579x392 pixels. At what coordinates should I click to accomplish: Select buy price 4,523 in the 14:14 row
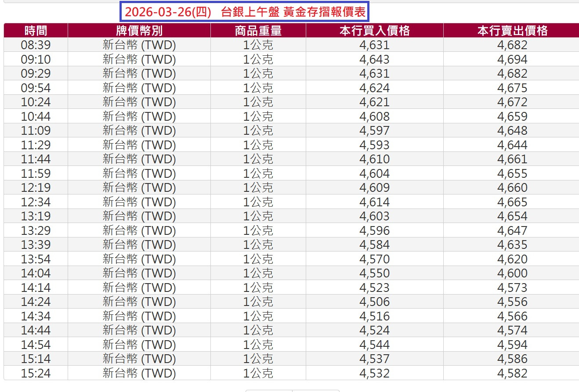click(x=374, y=288)
